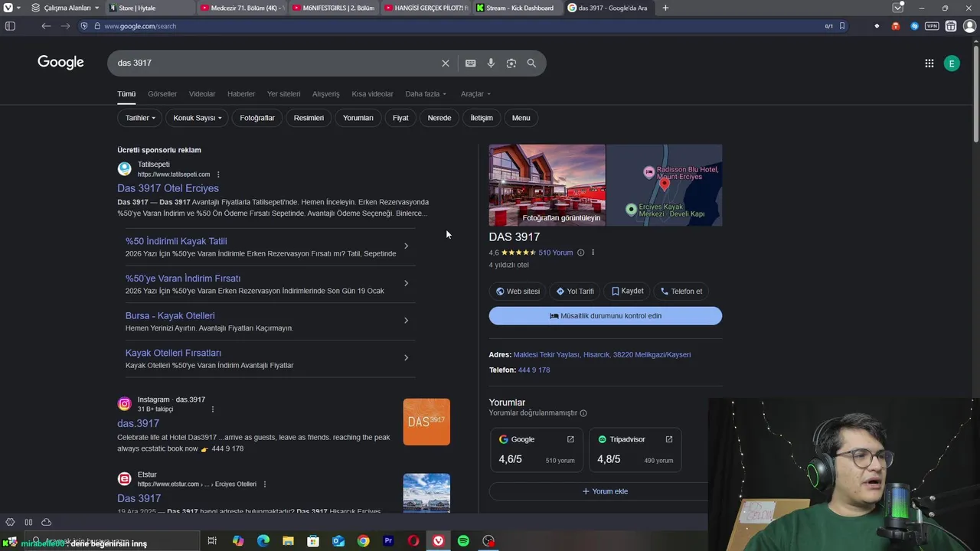
Task: Open the das.3917 Instagram result link
Action: click(x=138, y=423)
